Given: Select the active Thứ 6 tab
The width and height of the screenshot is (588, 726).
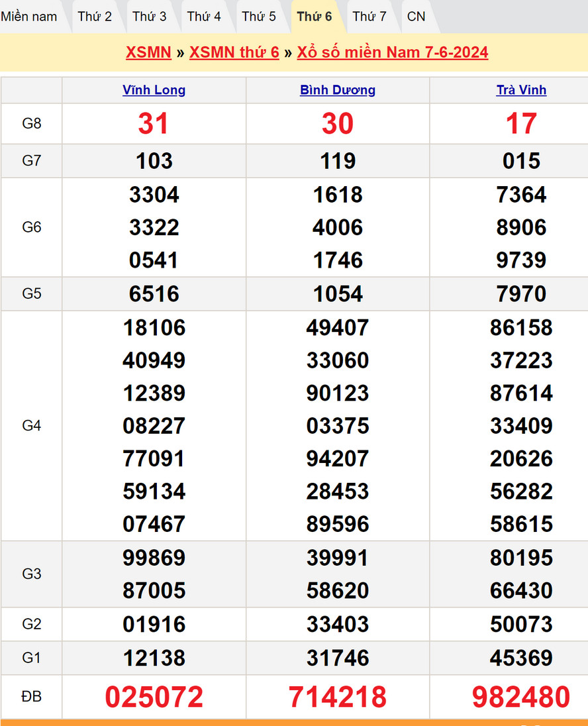Looking at the screenshot, I should click(315, 17).
